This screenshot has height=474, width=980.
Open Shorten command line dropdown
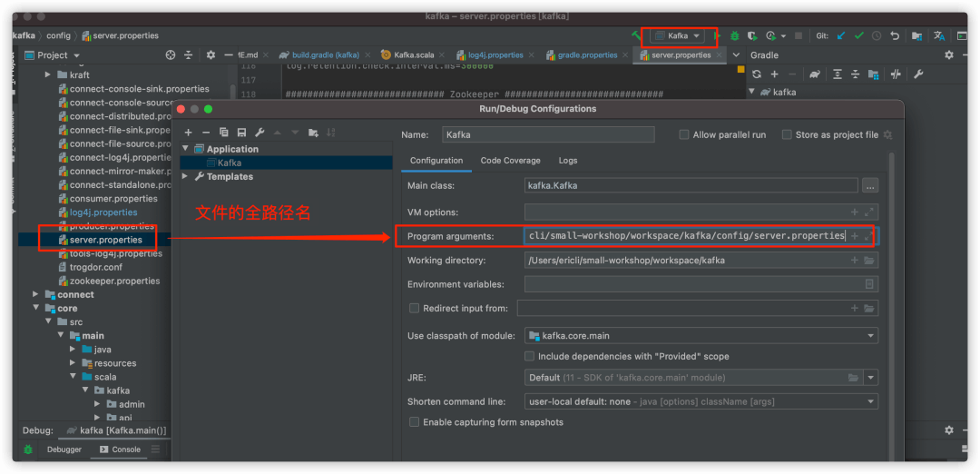click(701, 401)
